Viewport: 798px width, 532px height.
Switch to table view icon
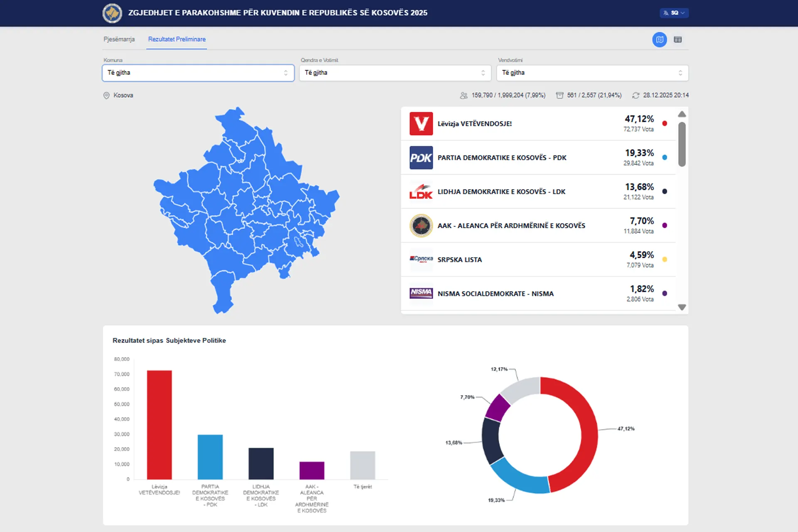pyautogui.click(x=678, y=39)
